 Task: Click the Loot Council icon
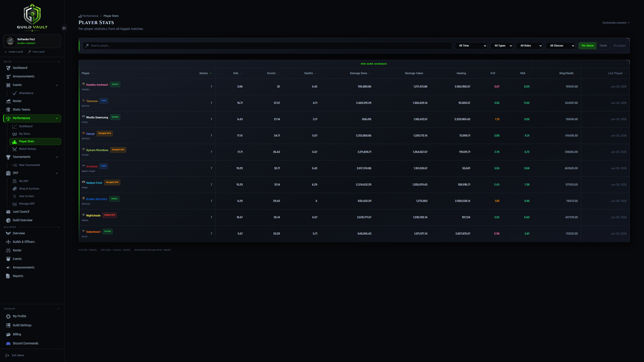[8, 212]
